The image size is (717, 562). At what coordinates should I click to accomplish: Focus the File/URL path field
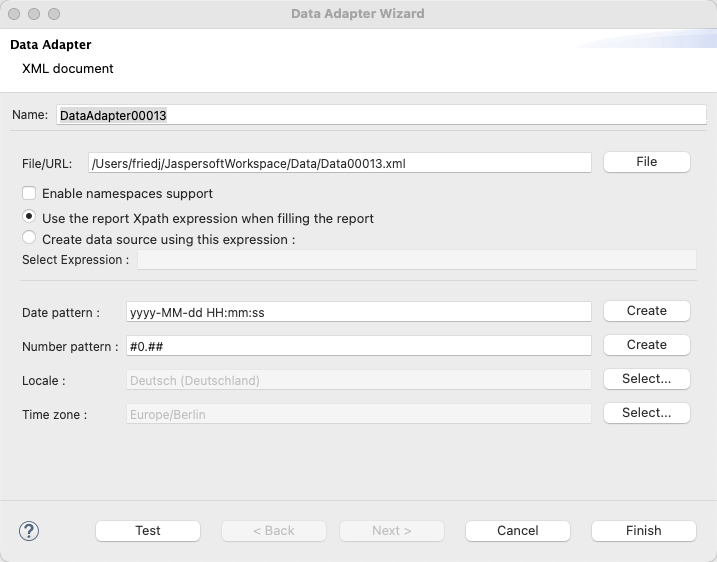click(340, 162)
